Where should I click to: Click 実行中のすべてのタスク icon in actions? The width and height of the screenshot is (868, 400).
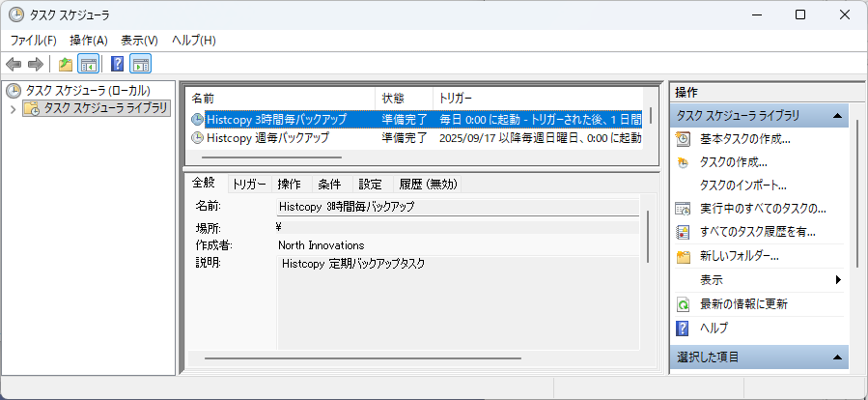683,209
